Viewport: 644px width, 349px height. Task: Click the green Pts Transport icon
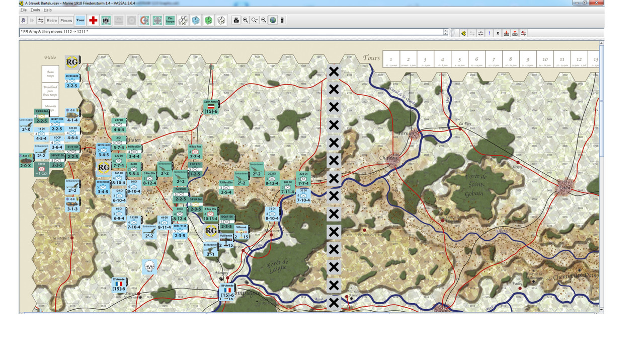[170, 20]
